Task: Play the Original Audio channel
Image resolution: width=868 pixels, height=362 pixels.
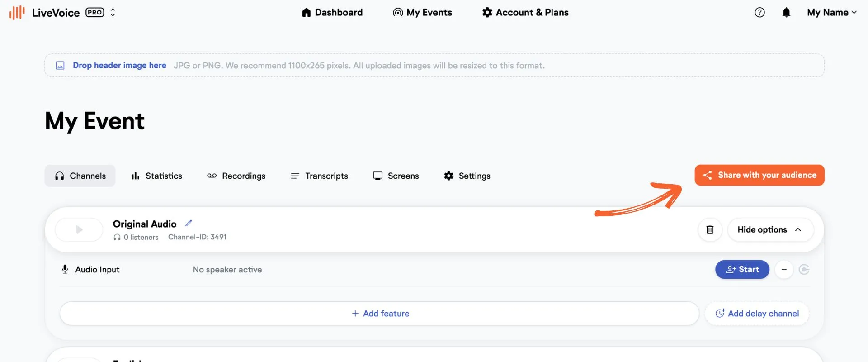Action: point(79,230)
